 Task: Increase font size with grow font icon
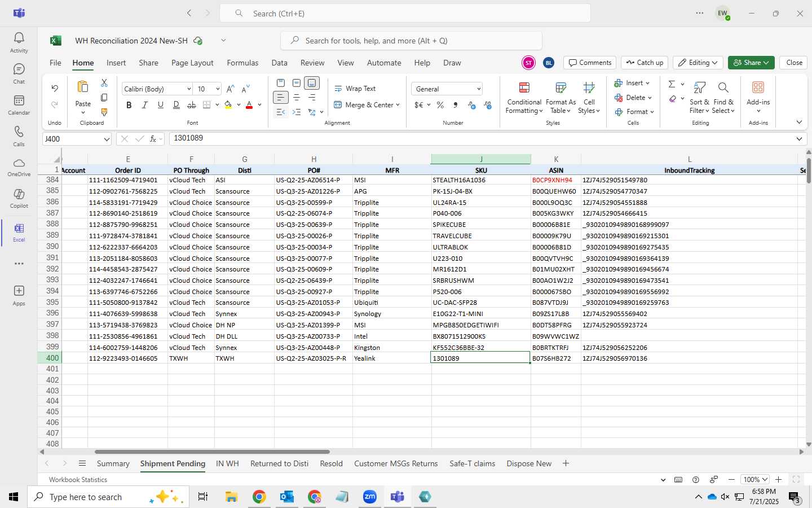(230, 89)
